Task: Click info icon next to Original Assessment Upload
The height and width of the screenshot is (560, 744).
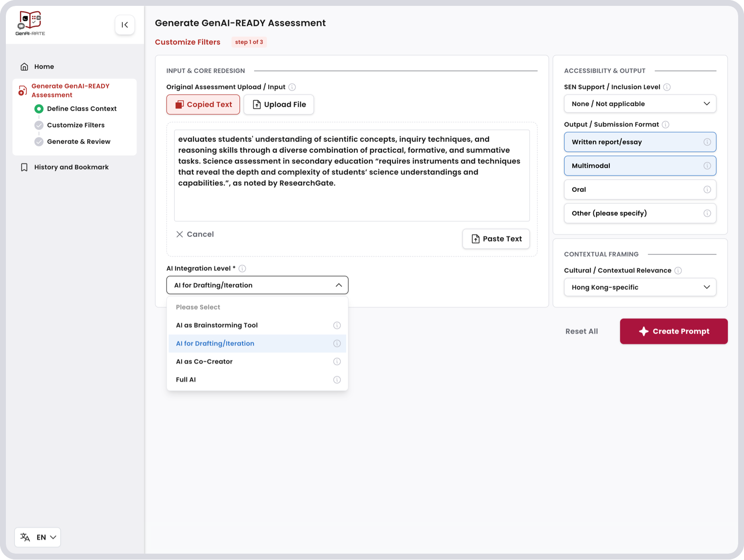Action: [x=292, y=87]
